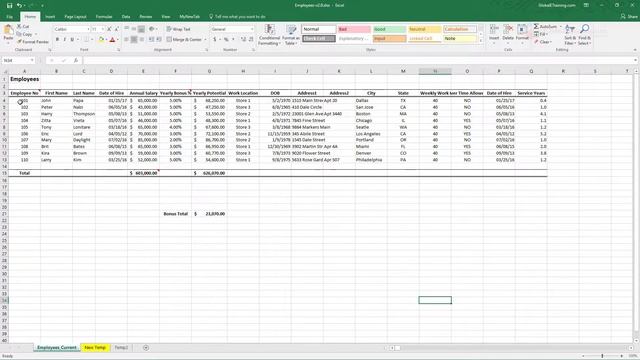Open the Insert ribbon tab

[x=50, y=17]
